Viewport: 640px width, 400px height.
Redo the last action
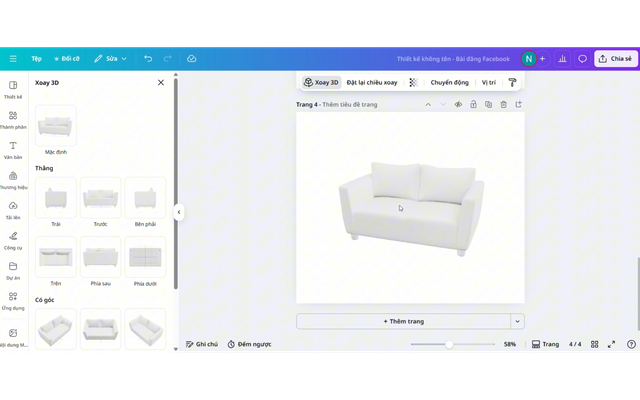coord(167,59)
